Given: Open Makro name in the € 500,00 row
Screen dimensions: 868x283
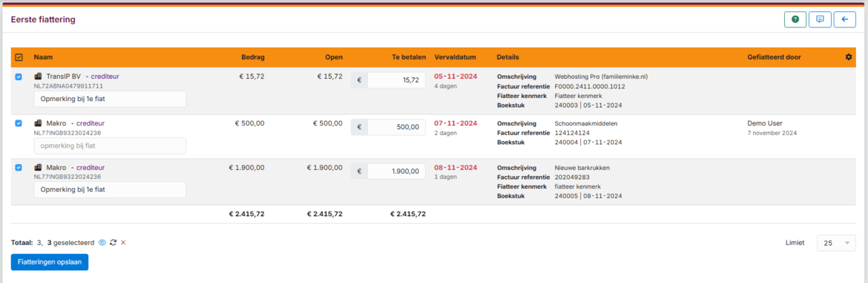Looking at the screenshot, I should pos(56,123).
